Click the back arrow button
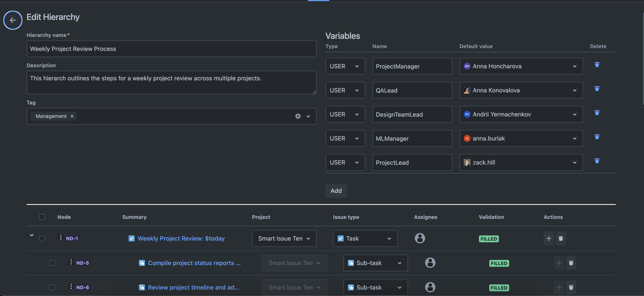644x296 pixels. point(13,20)
